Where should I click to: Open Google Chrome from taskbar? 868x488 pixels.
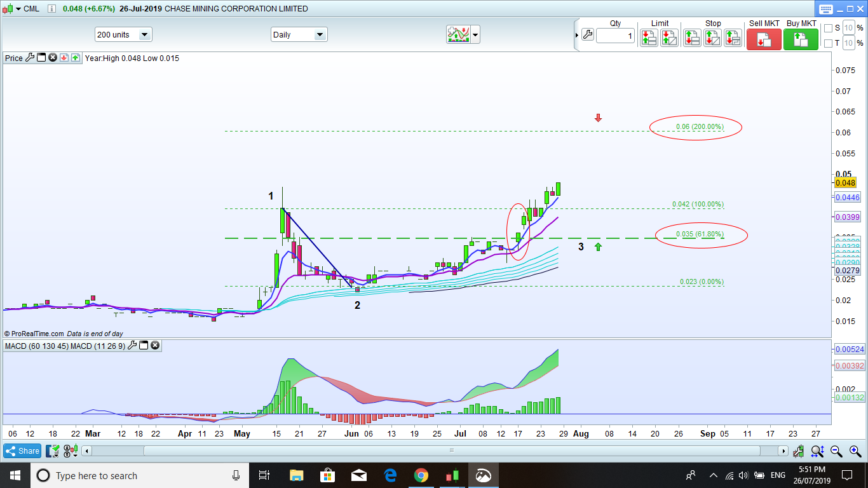point(421,475)
